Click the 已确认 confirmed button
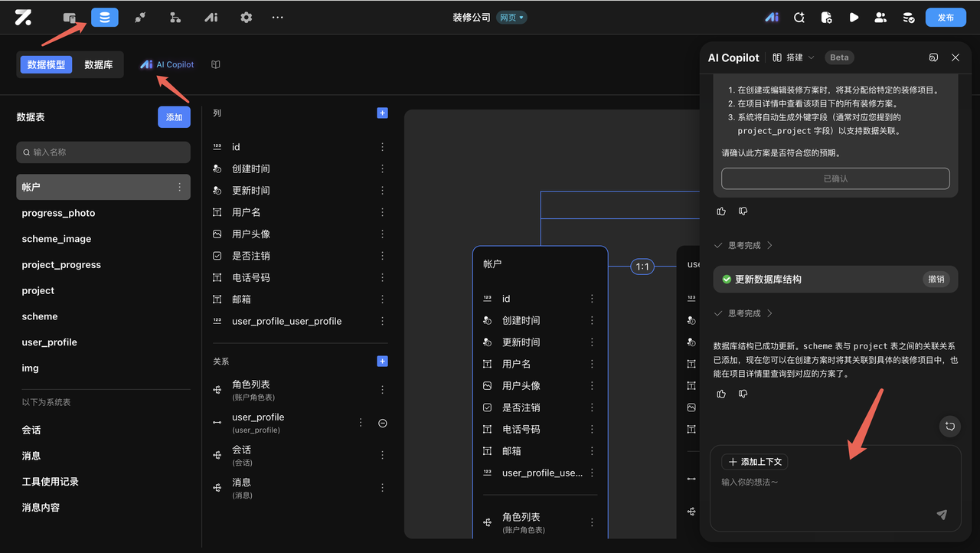The image size is (980, 553). point(835,178)
